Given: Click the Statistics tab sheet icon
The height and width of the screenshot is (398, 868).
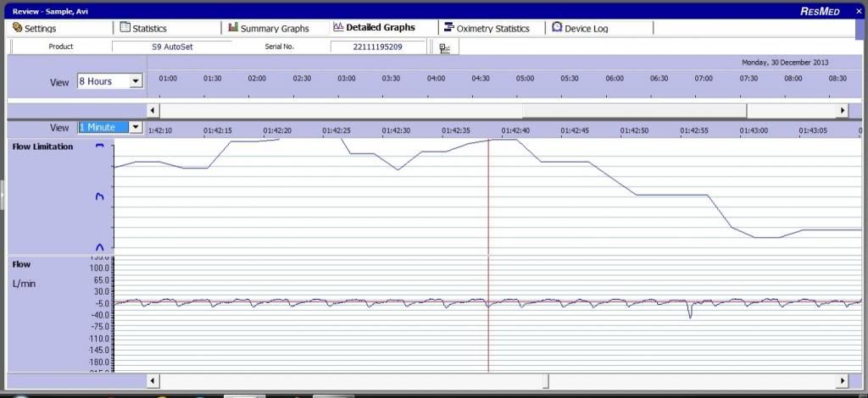Looking at the screenshot, I should [125, 28].
